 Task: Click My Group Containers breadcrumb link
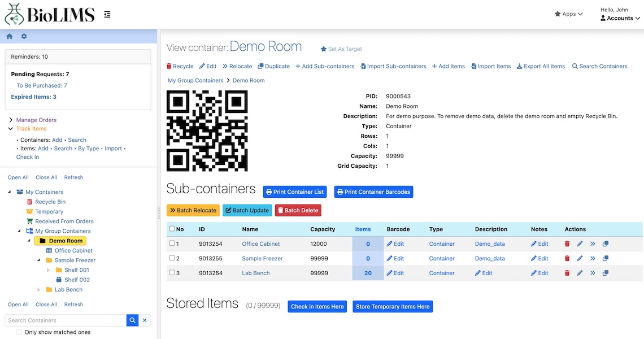195,81
